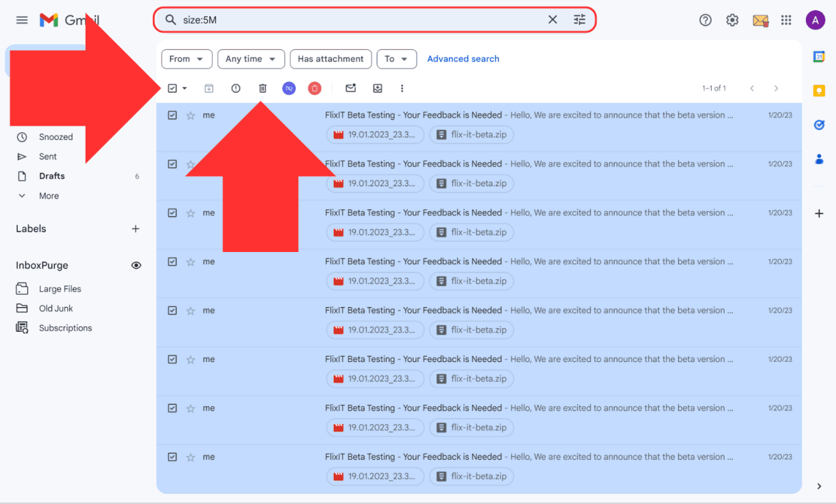Open the From filter dropdown
Image resolution: width=836 pixels, height=504 pixels.
point(186,59)
